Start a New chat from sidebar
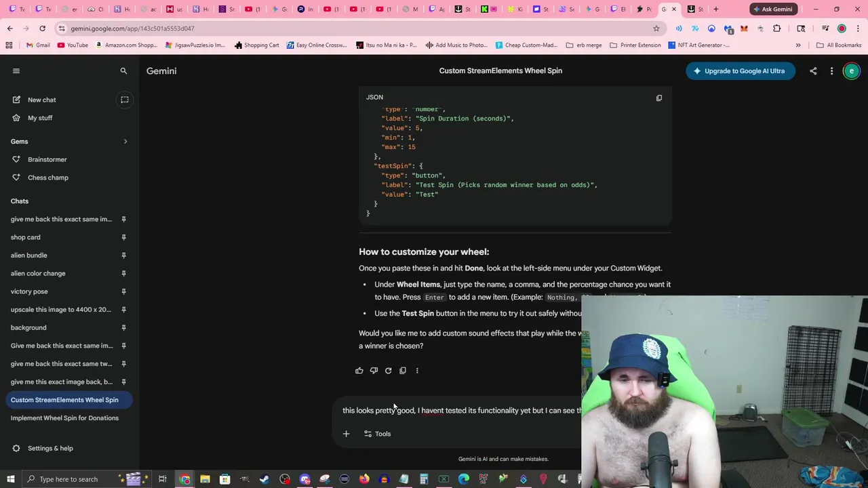 (42, 100)
